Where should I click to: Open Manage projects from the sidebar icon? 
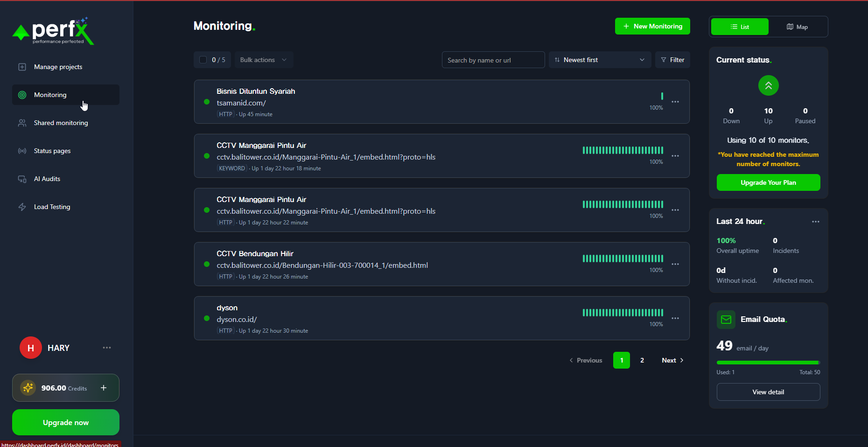point(22,67)
